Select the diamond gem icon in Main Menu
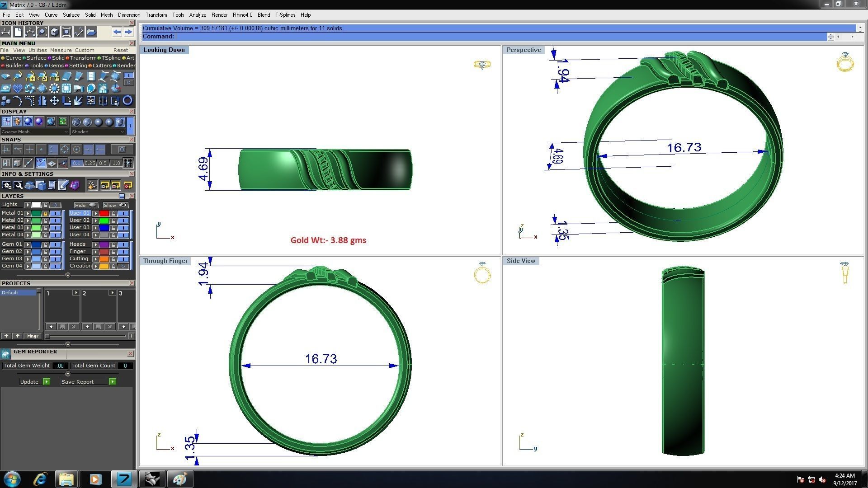The image size is (868, 488). coord(18,88)
